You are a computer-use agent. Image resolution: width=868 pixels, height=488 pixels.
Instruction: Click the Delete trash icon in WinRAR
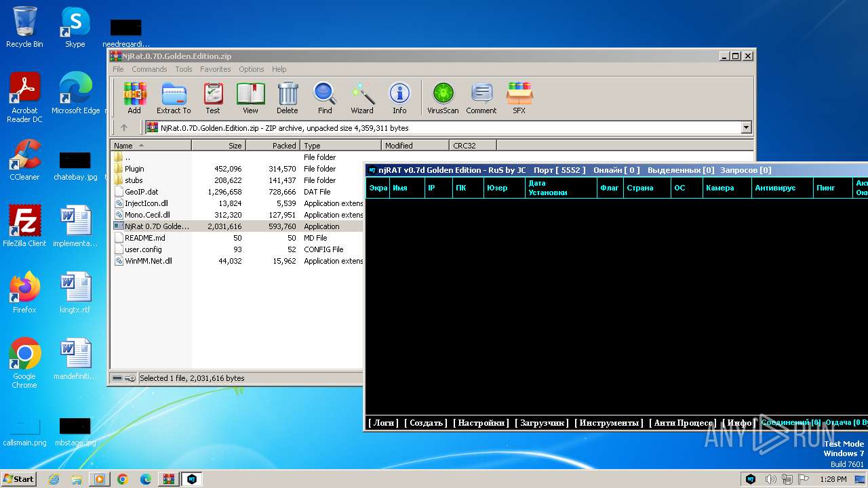288,98
